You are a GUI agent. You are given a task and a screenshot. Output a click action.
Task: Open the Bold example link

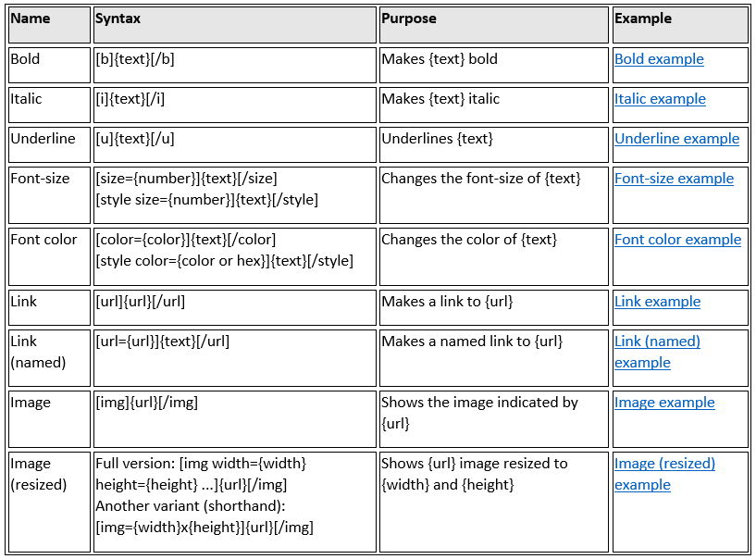[659, 59]
